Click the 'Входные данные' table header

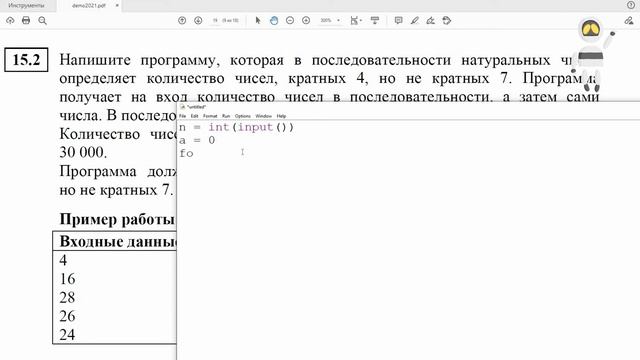(x=118, y=242)
